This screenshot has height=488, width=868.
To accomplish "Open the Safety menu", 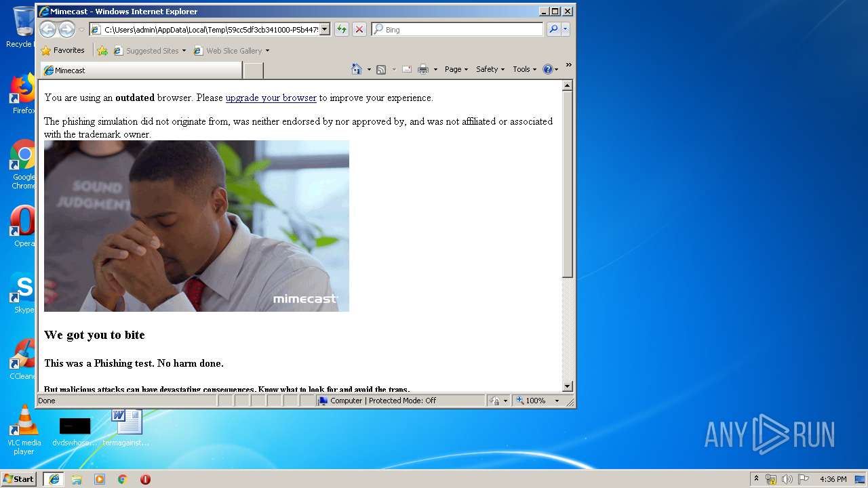I will pyautogui.click(x=490, y=69).
